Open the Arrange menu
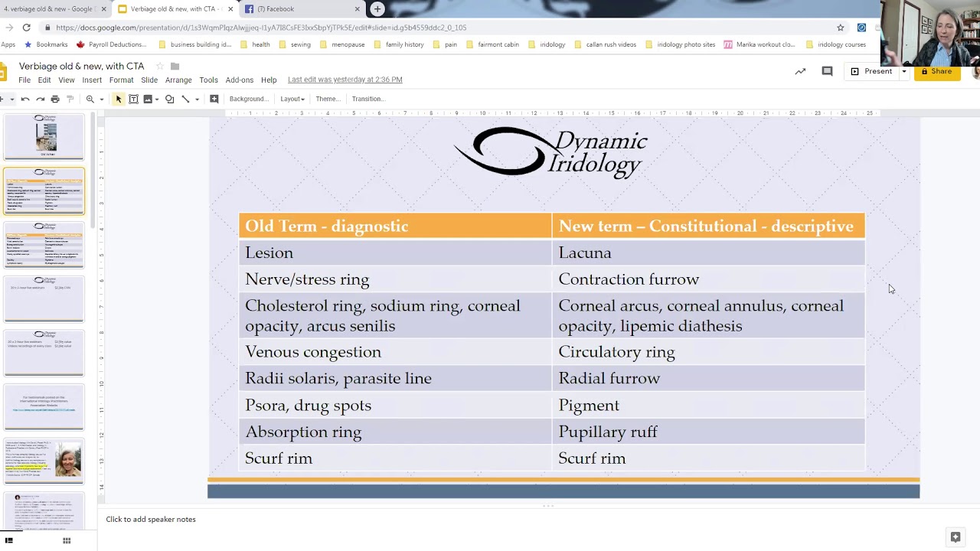The width and height of the screenshot is (980, 551). tap(178, 80)
